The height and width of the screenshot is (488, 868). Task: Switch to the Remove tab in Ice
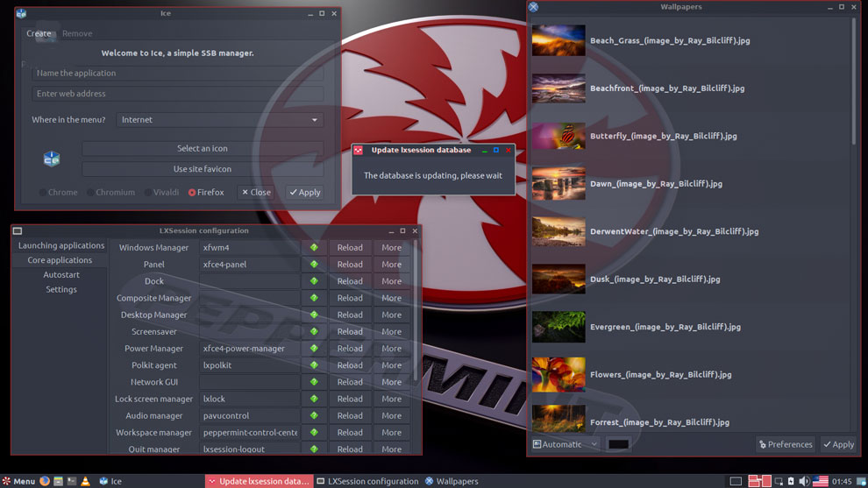click(x=77, y=33)
